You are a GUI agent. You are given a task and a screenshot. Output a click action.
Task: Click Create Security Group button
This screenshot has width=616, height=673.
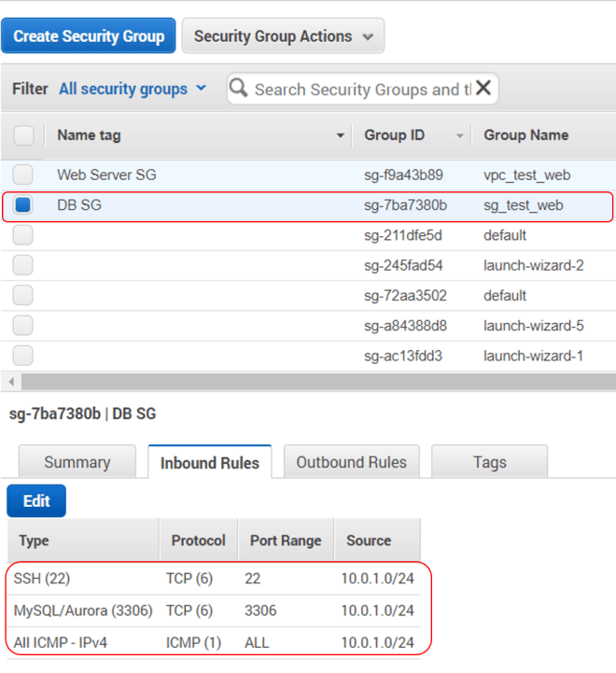[x=89, y=36]
